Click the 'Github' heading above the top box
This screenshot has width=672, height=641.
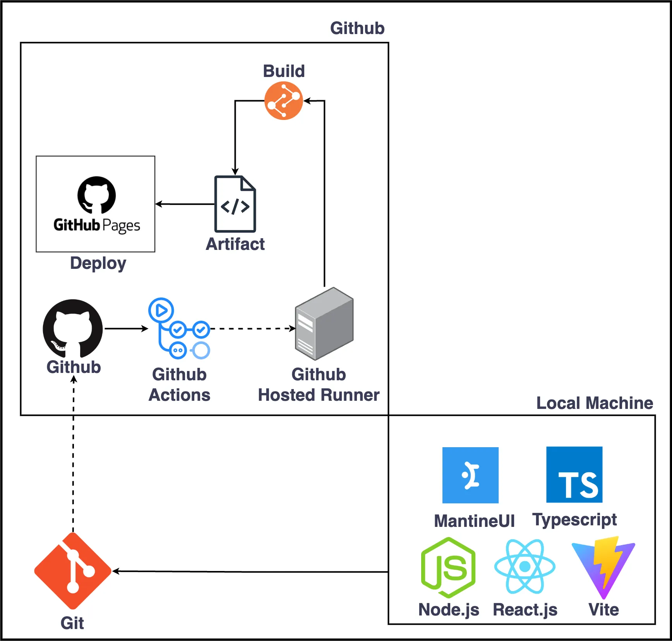tap(357, 28)
